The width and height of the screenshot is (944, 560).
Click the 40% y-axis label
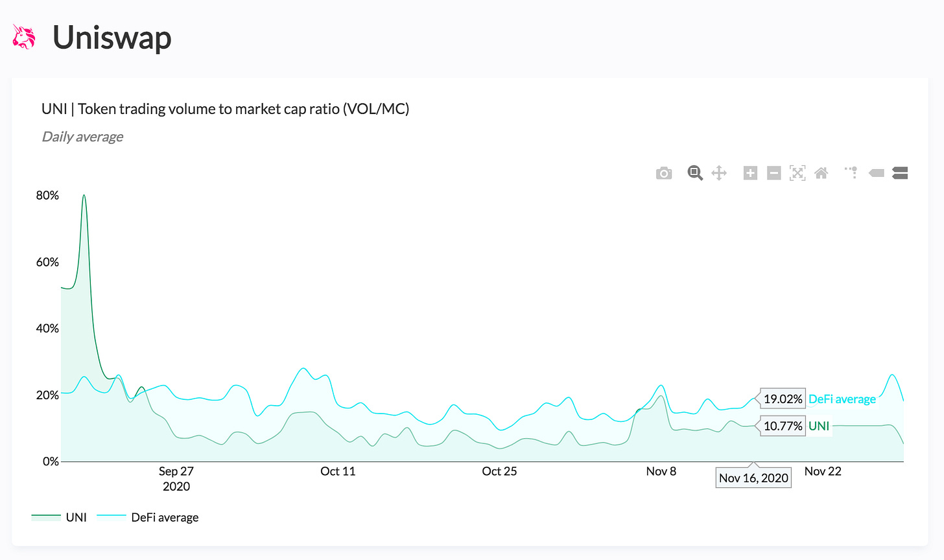(x=47, y=329)
